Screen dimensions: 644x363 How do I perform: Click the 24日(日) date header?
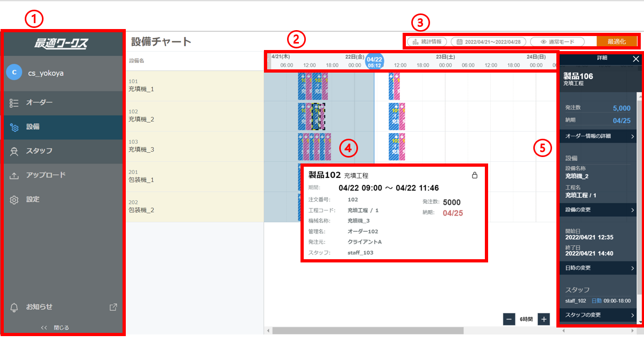coord(536,56)
